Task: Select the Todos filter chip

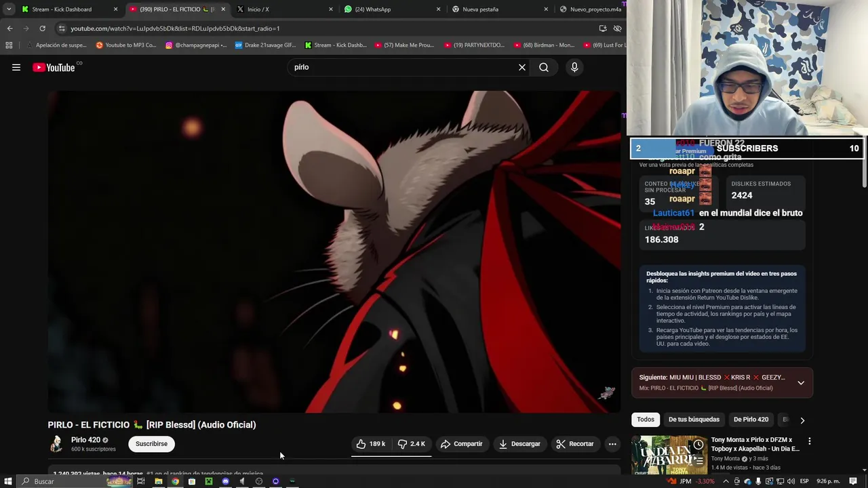Action: [x=646, y=420]
